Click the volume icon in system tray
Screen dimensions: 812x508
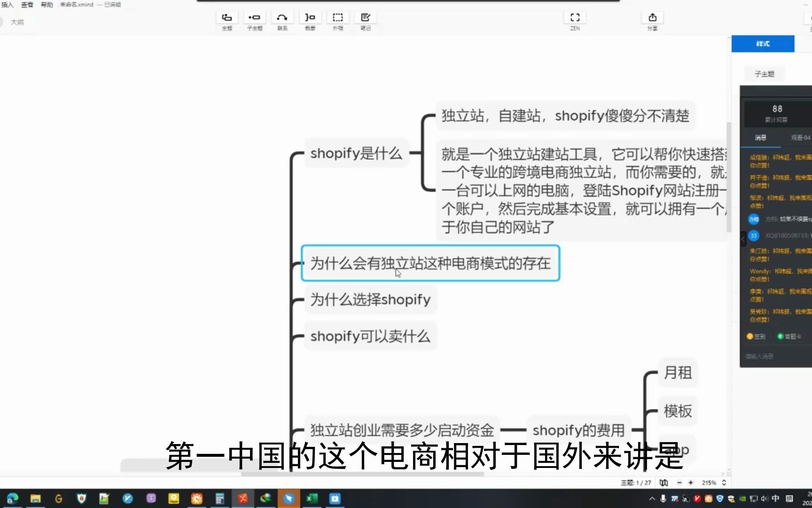[764, 499]
